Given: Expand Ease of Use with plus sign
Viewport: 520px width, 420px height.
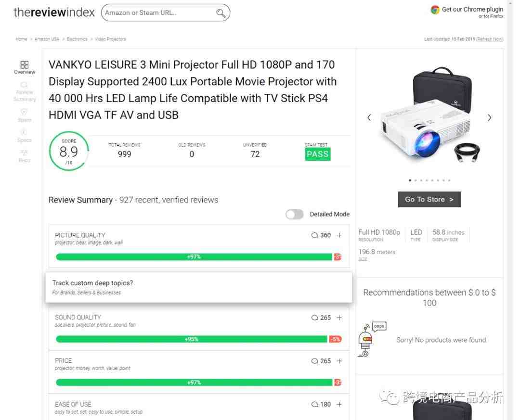Looking at the screenshot, I should tap(339, 405).
